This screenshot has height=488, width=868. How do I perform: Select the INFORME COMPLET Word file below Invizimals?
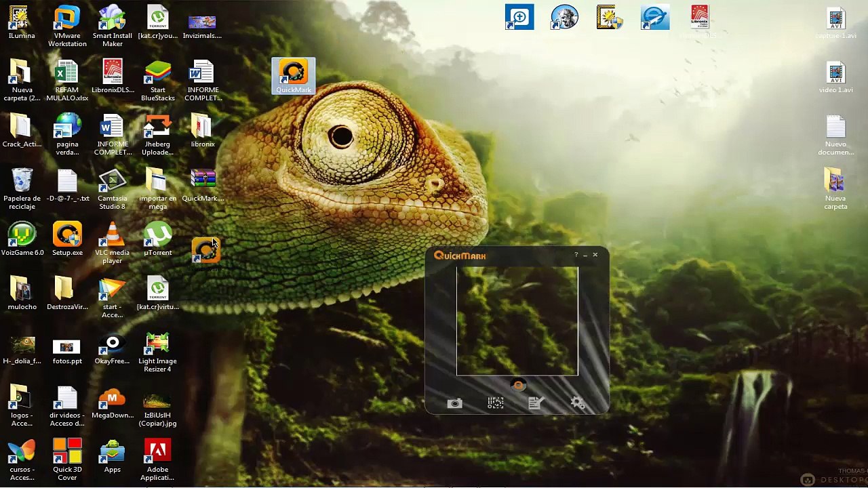203,80
